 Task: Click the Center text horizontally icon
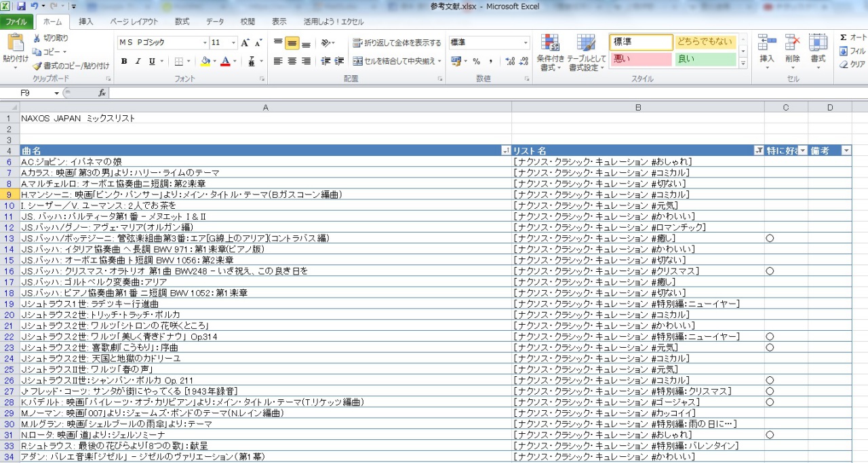292,61
